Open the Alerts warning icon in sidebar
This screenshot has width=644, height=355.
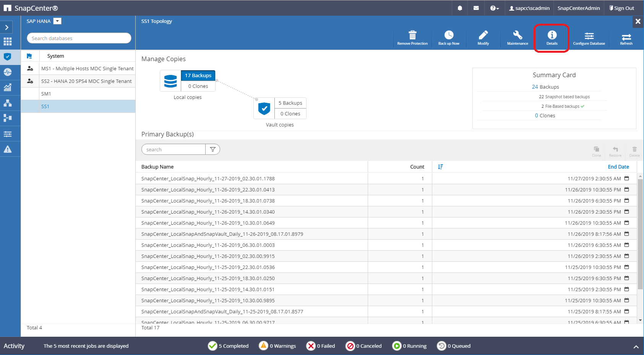point(8,149)
